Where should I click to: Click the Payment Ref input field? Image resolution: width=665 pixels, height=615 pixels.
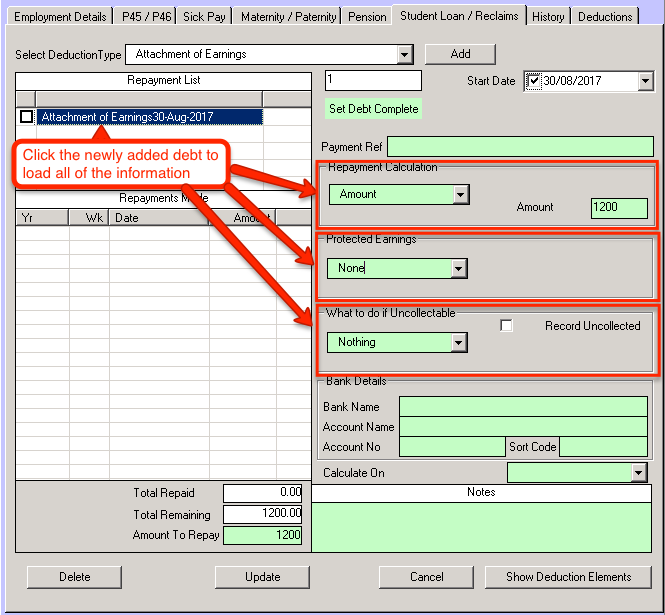pos(517,147)
